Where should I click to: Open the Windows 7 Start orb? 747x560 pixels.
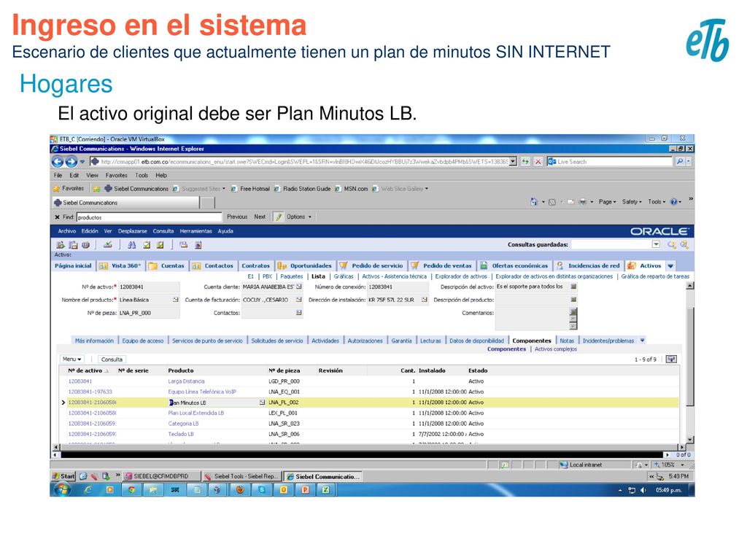[x=62, y=489]
